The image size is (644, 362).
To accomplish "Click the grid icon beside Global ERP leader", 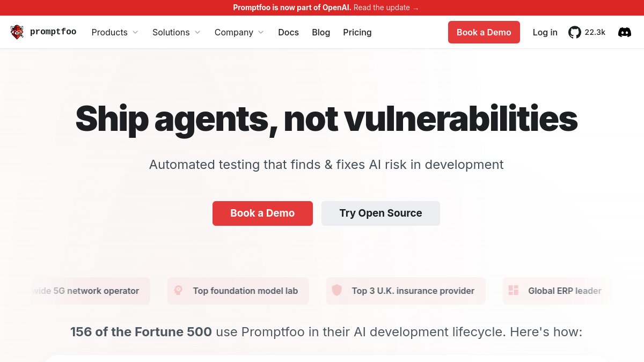I will click(x=514, y=291).
